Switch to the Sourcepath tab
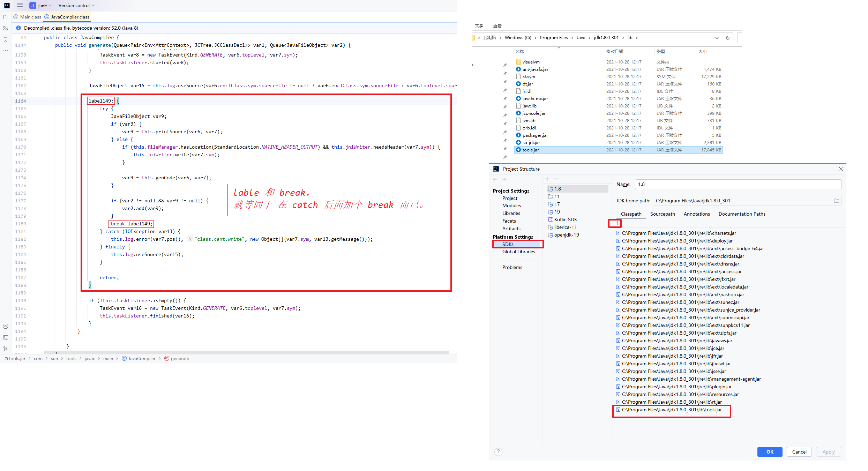The height and width of the screenshot is (471, 868). pos(662,214)
